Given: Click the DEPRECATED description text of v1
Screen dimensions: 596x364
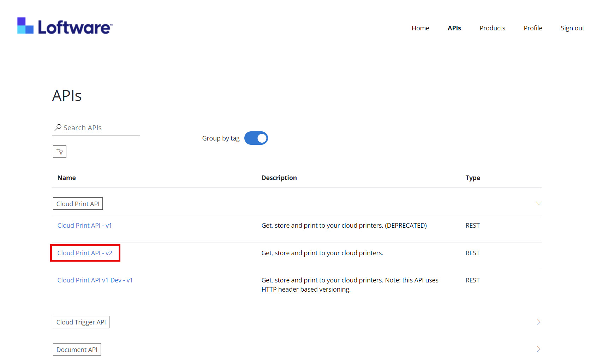Looking at the screenshot, I should pyautogui.click(x=344, y=225).
